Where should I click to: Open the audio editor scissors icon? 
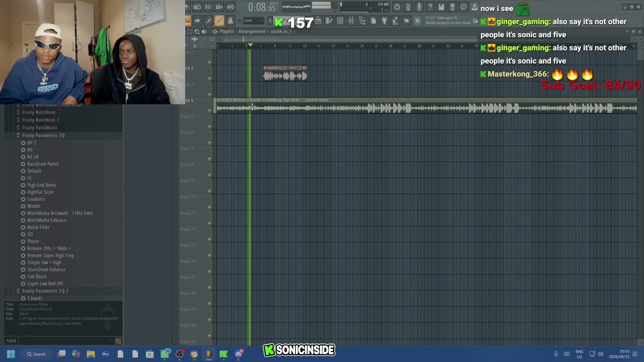pyautogui.click(x=408, y=7)
